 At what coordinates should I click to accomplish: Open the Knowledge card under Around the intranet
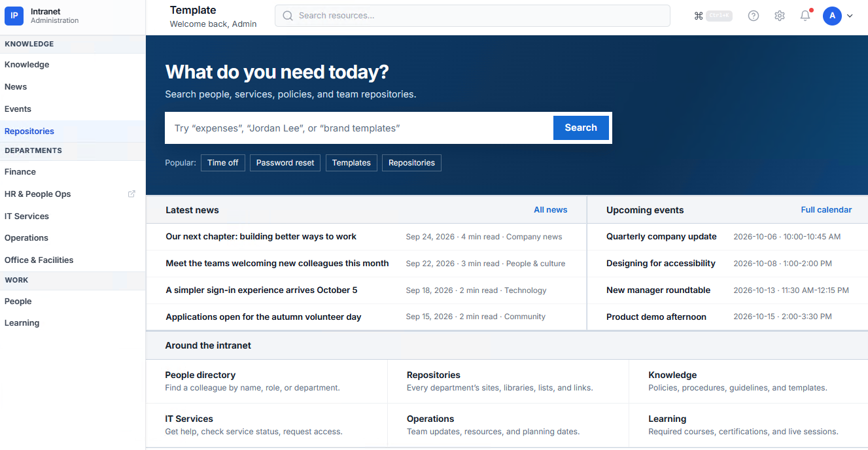[x=748, y=381]
